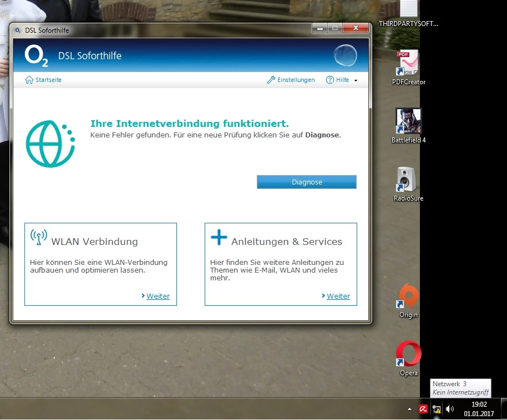This screenshot has width=507, height=420.
Task: Minimize the DSL Soforthilfe window
Action: coord(320,28)
